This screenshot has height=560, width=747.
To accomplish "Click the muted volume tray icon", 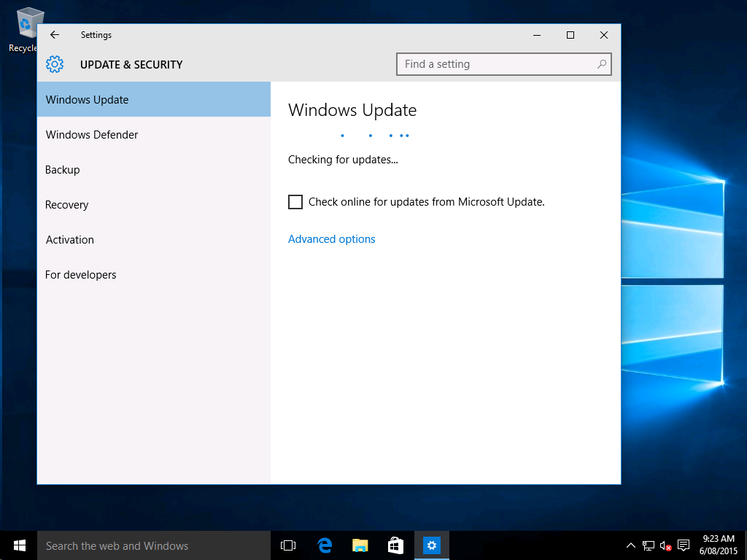I will tap(665, 545).
